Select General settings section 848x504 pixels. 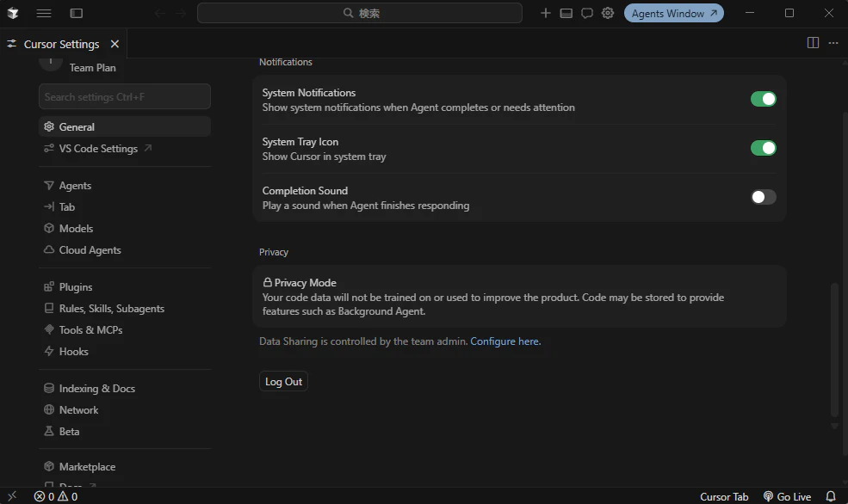point(125,126)
